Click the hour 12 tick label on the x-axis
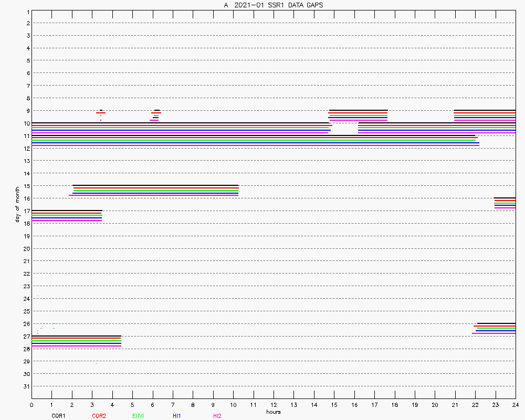Viewport: 525px width, 420px height. point(274,405)
